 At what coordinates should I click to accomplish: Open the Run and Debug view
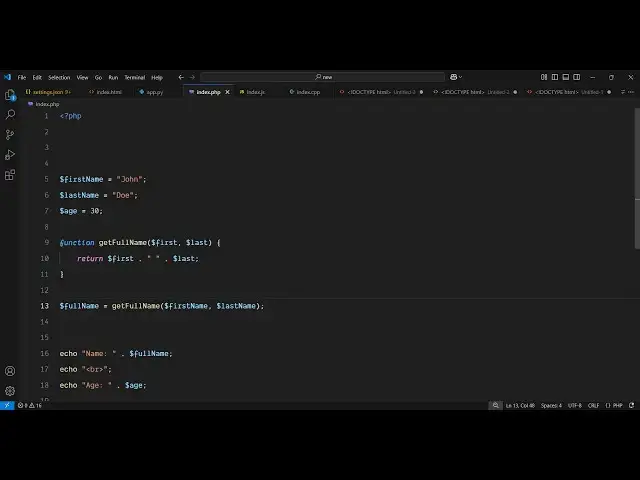10,155
